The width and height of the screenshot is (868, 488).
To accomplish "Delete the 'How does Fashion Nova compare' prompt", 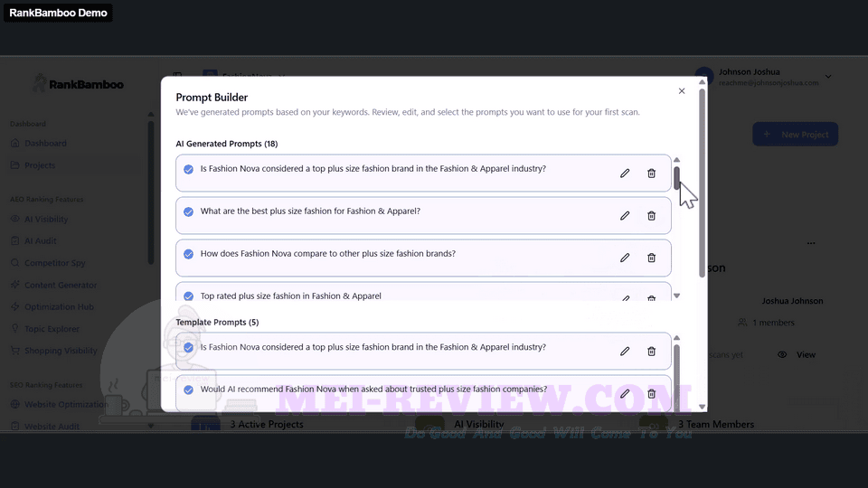I will coord(652,258).
